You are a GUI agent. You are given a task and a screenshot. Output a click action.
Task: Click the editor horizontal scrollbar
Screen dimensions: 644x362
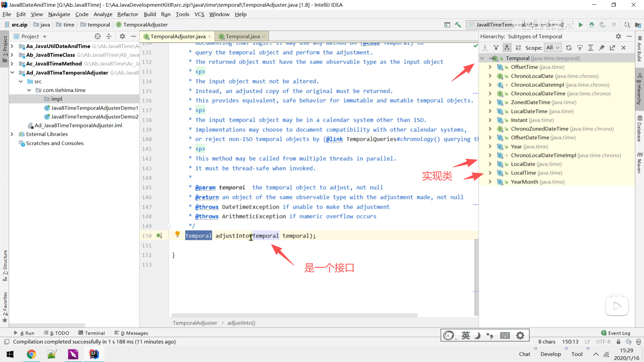(x=294, y=315)
